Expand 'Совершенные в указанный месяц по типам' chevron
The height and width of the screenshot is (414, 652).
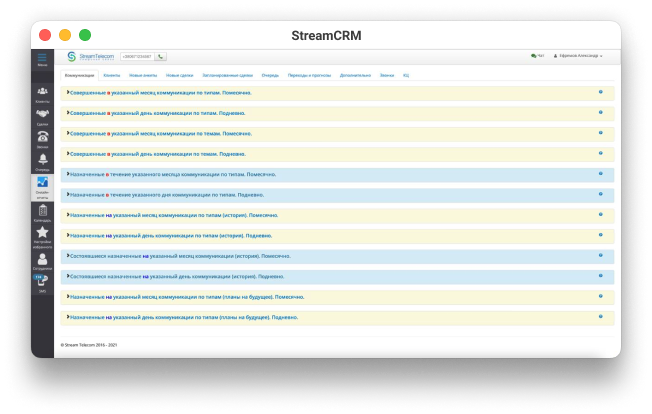coord(68,92)
